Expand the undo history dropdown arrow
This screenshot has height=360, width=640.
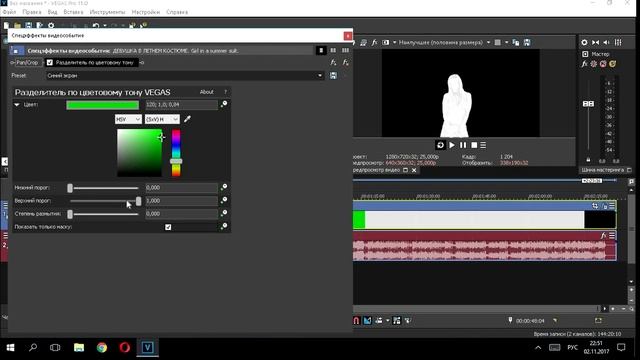coord(104,26)
